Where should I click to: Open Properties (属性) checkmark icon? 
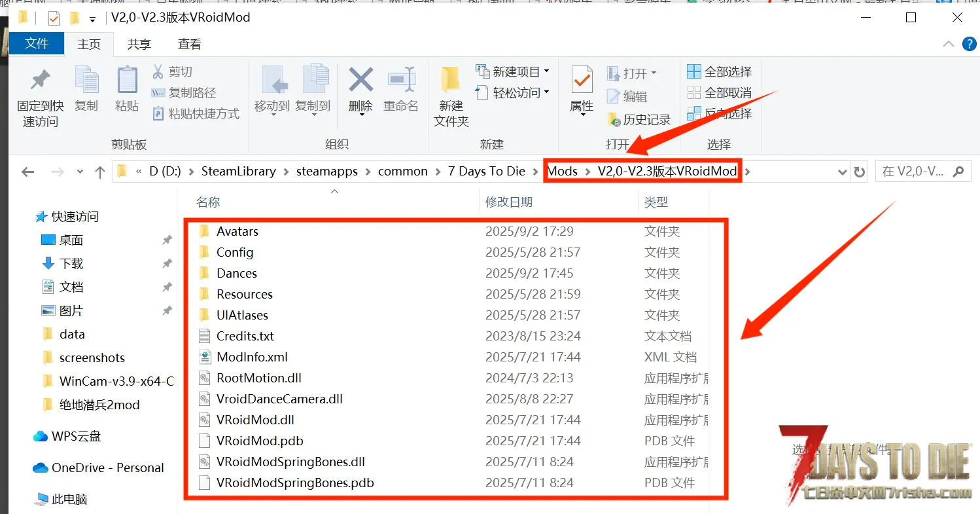(582, 80)
